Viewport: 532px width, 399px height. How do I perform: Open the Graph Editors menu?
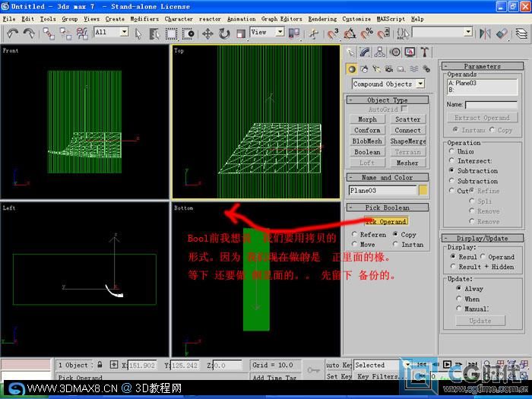[x=281, y=19]
